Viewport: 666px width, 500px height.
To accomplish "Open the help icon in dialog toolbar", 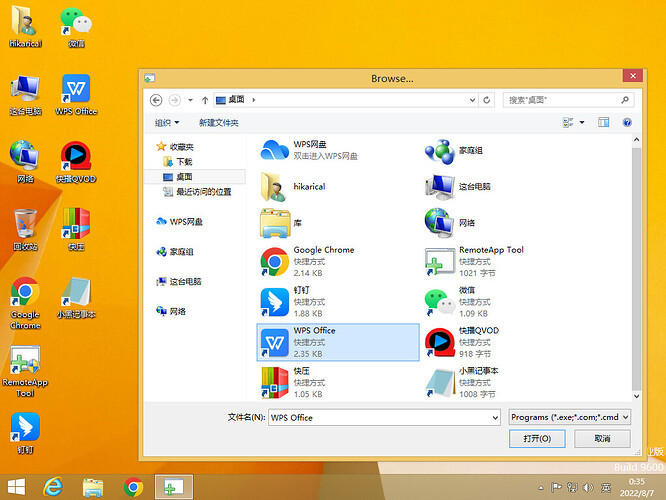I will pyautogui.click(x=627, y=123).
